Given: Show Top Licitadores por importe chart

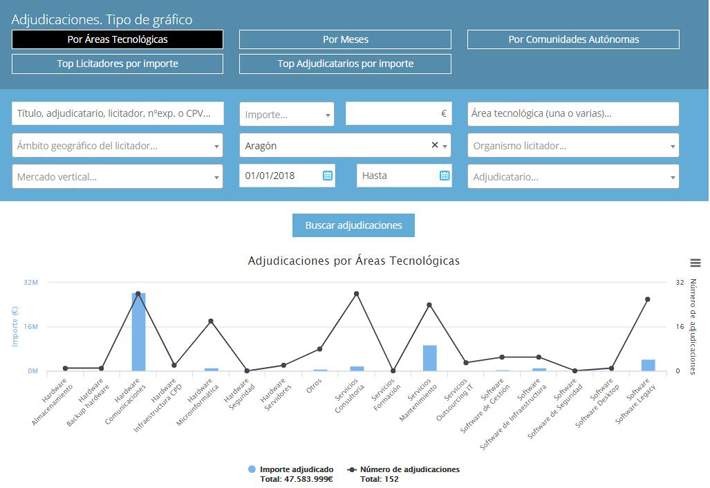Looking at the screenshot, I should [117, 64].
